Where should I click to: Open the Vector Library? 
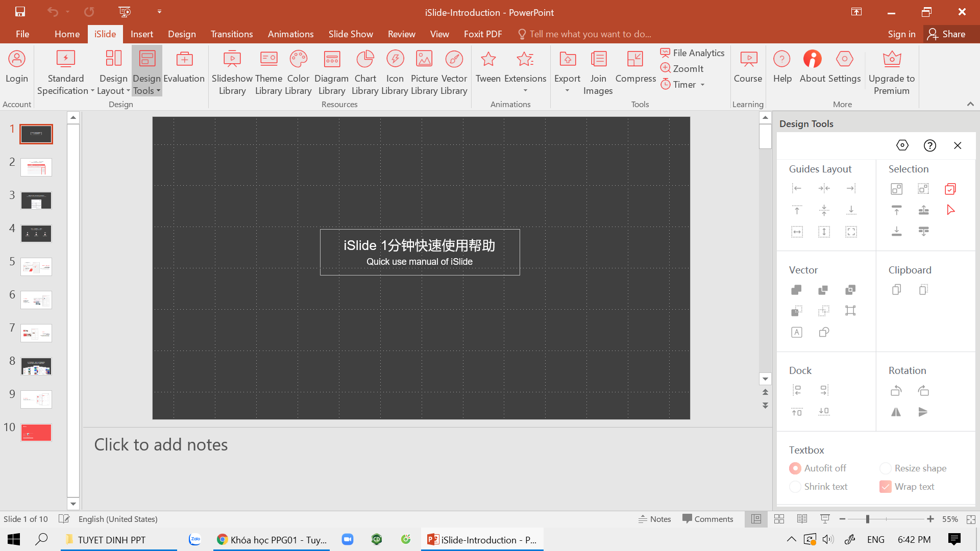(454, 72)
